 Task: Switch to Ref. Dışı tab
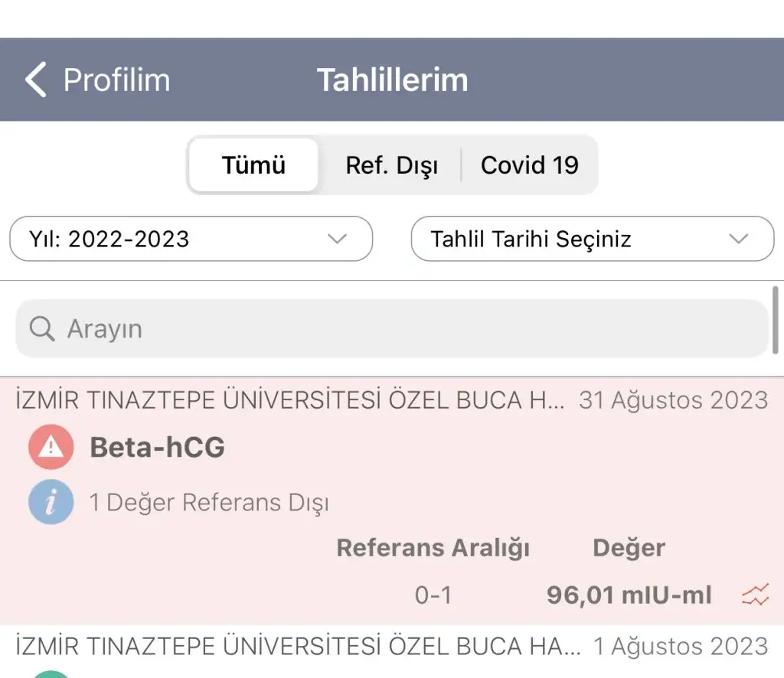click(391, 165)
